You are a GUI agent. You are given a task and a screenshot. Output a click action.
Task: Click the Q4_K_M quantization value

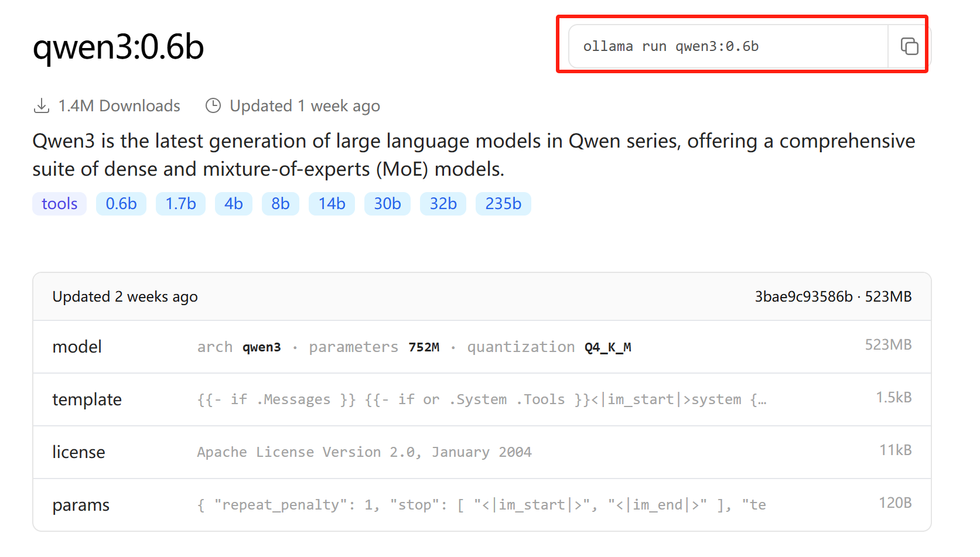tap(608, 347)
